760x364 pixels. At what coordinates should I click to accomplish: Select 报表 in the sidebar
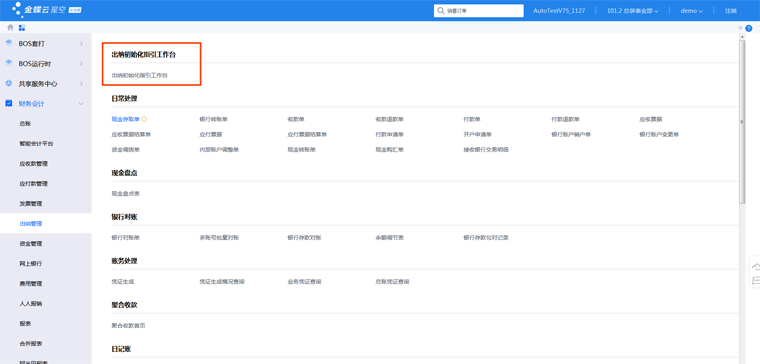(x=25, y=323)
